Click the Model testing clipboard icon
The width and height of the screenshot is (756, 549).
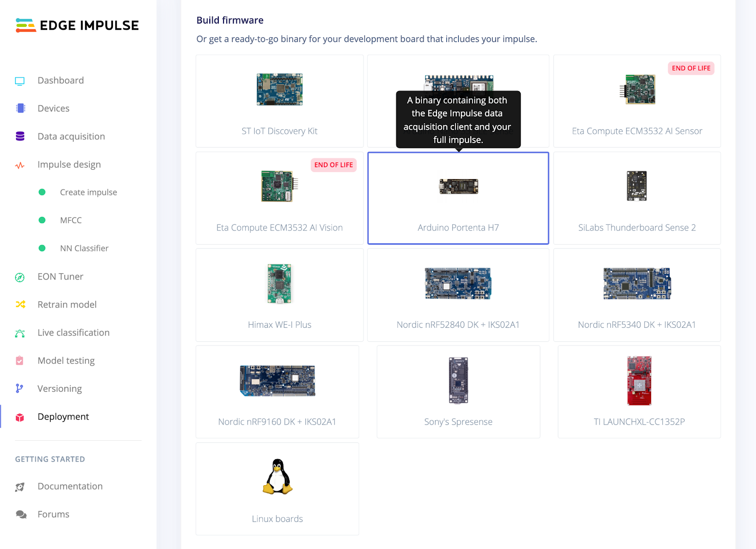point(20,360)
